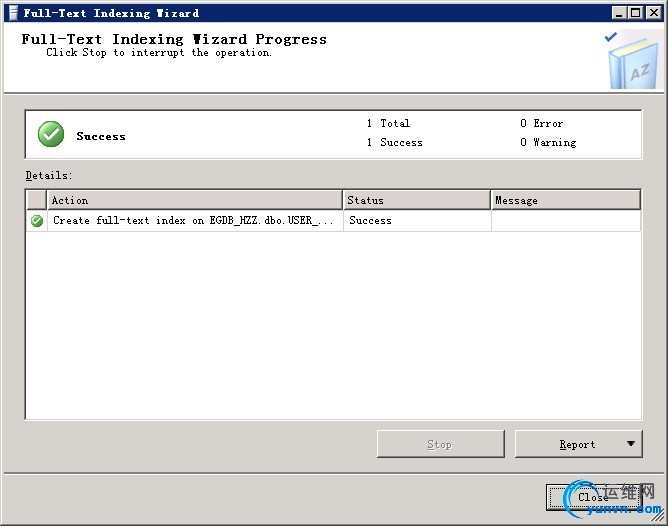Select the Create full-text index action row
The height and width of the screenshot is (526, 668).
pyautogui.click(x=334, y=221)
